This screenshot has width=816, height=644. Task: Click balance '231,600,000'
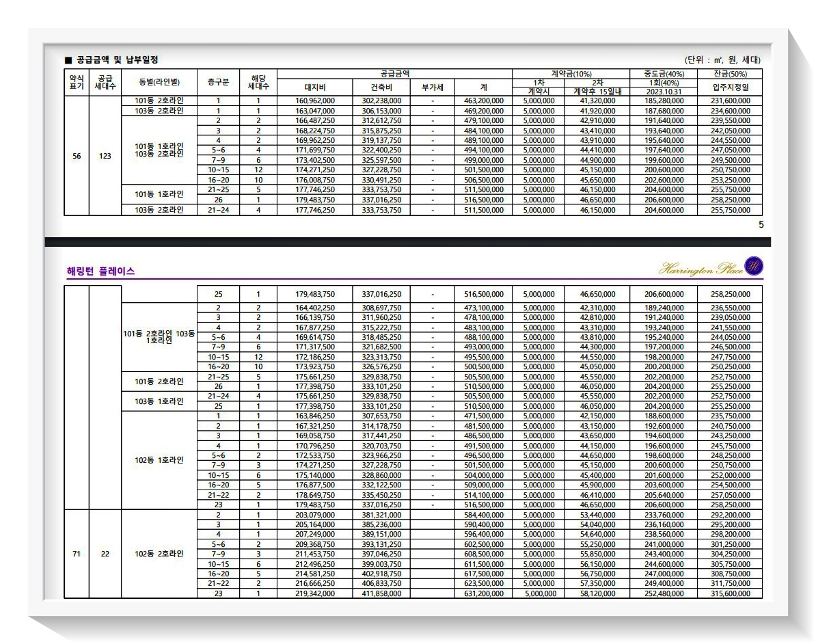[x=731, y=101]
